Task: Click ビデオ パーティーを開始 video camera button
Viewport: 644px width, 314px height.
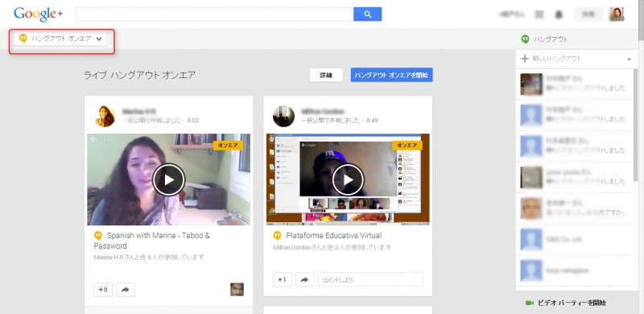Action: click(x=566, y=303)
